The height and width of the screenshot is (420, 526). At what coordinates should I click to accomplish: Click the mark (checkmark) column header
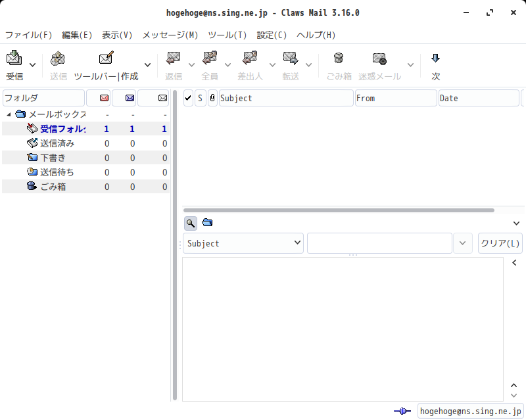188,98
